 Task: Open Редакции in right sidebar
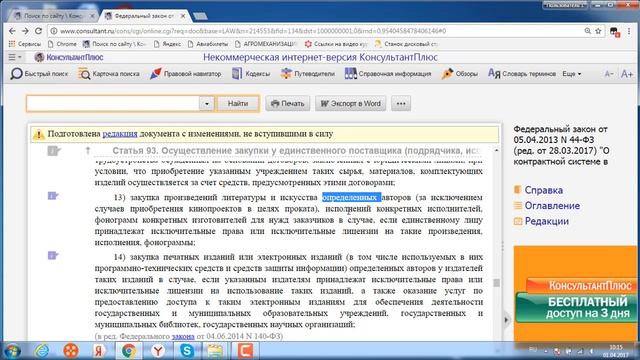click(547, 221)
